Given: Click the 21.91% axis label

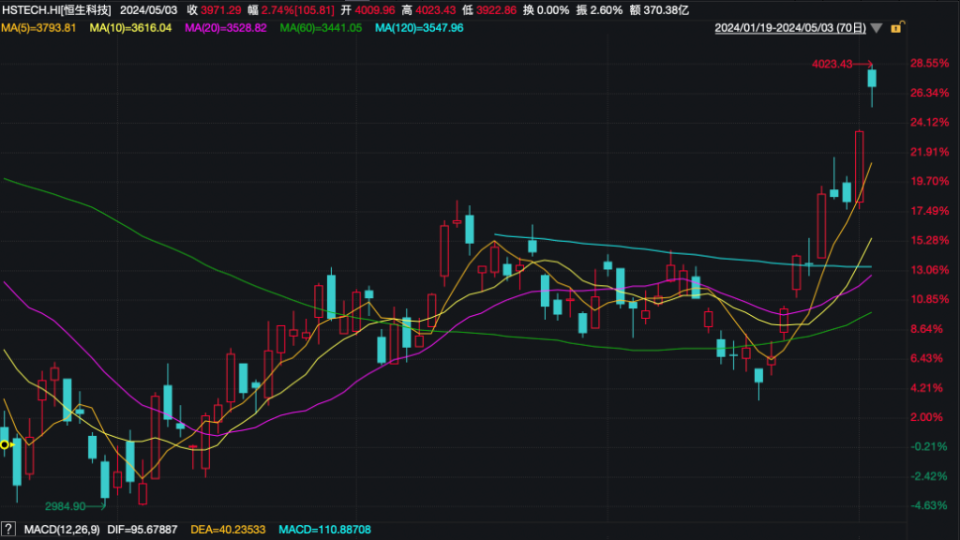Looking at the screenshot, I should (x=929, y=152).
